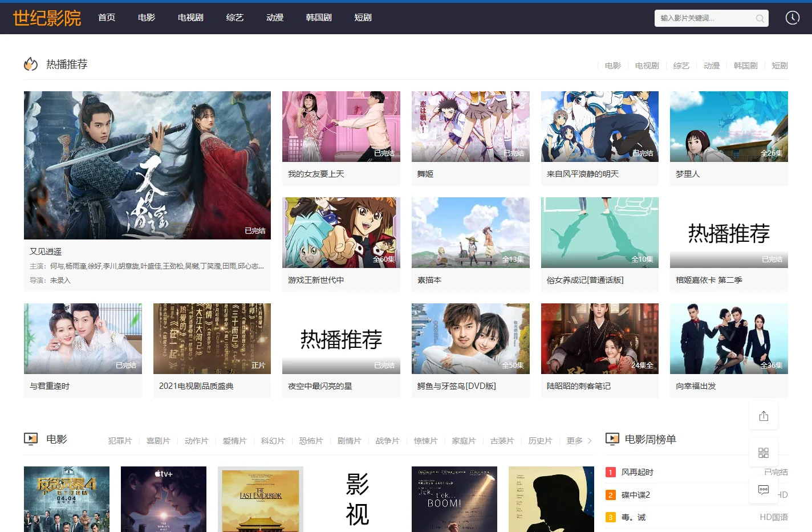Click the 电影周榜单 monitor icon
Viewport: 812px width, 532px height.
click(x=612, y=439)
